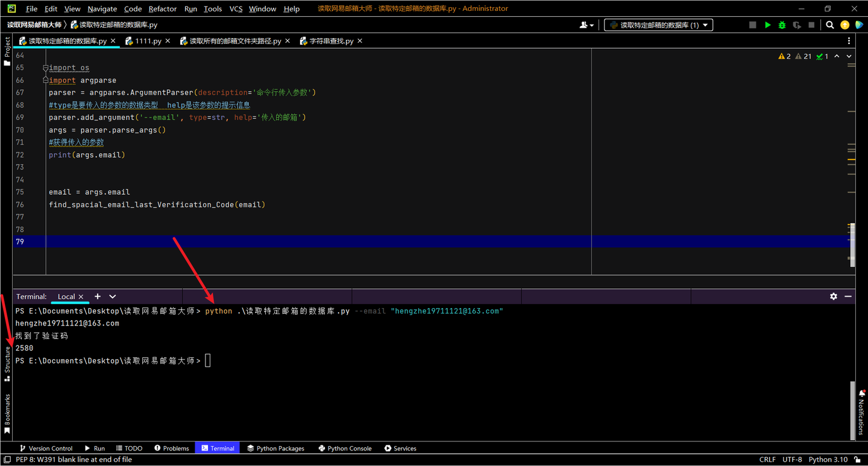Open the VCS menu
This screenshot has width=868, height=466.
236,9
